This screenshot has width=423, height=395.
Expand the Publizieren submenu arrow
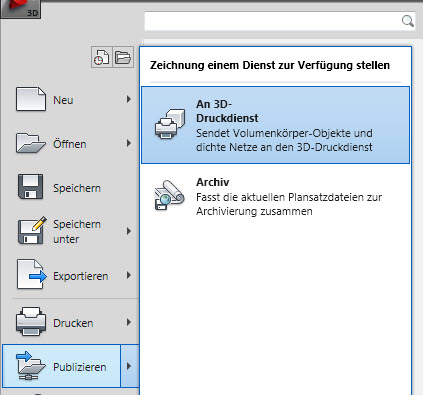pos(129,366)
